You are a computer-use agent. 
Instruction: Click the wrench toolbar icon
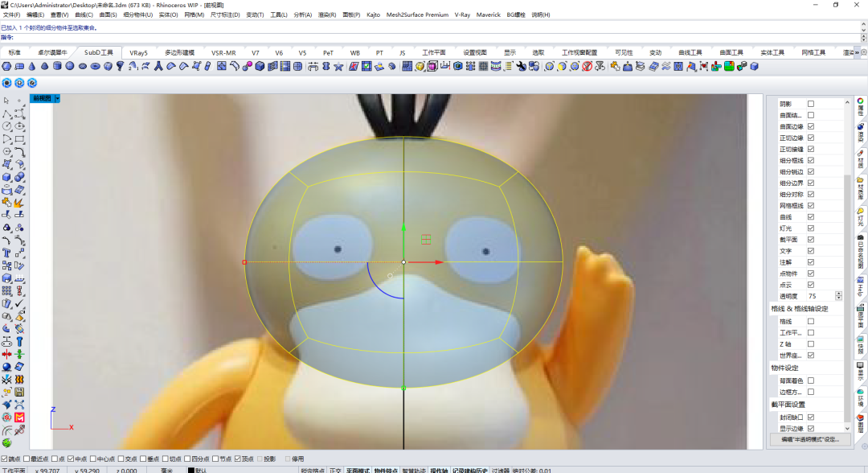click(x=522, y=67)
